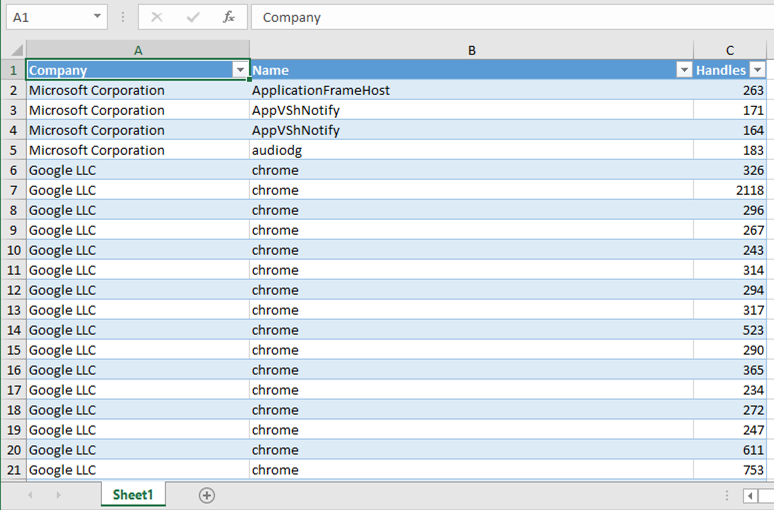This screenshot has width=774, height=510.
Task: Click the Cancel X icon in formula bar
Action: pyautogui.click(x=157, y=17)
